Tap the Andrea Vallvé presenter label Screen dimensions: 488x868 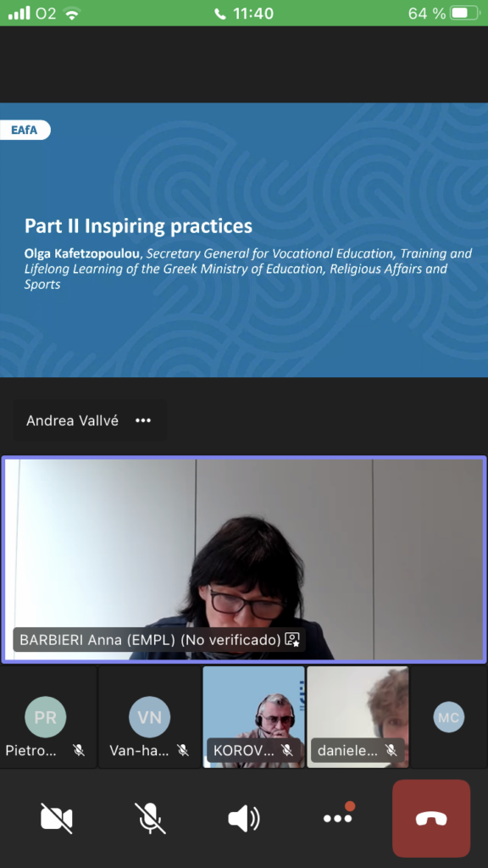tap(73, 420)
